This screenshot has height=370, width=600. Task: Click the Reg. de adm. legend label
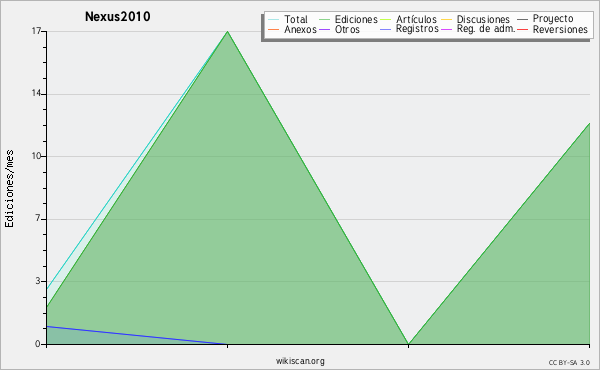pyautogui.click(x=486, y=29)
